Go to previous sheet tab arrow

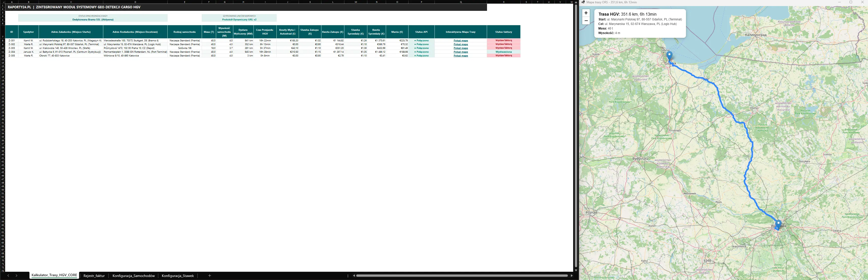pos(8,276)
